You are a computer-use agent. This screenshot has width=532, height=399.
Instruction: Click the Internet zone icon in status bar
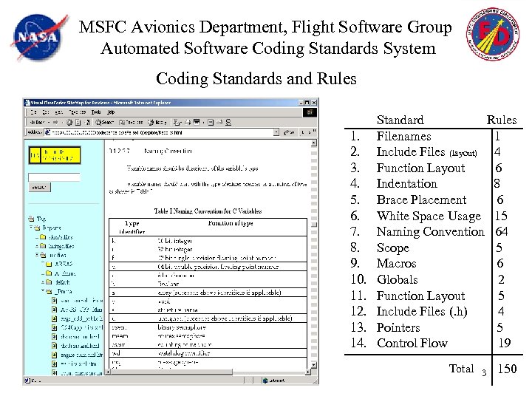tap(265, 381)
